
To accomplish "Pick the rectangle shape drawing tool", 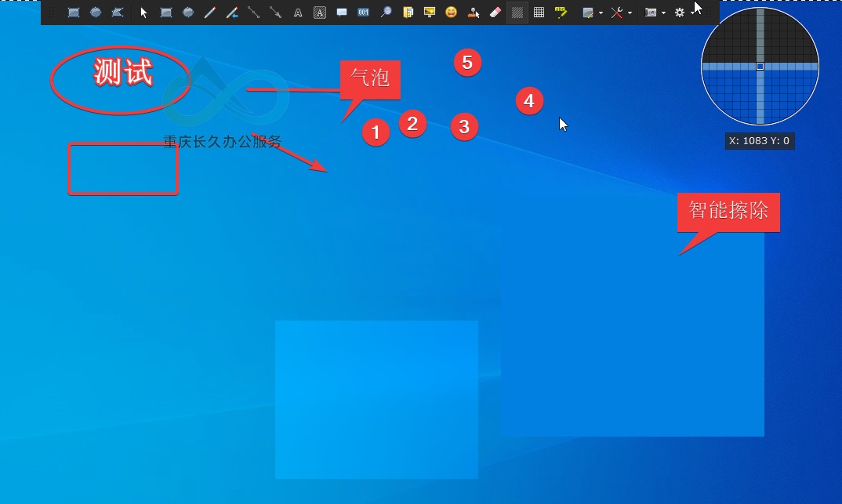I will point(166,13).
